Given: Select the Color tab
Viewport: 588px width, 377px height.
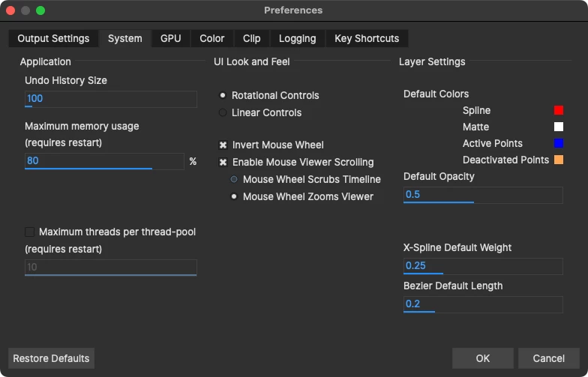Looking at the screenshot, I should [x=212, y=38].
